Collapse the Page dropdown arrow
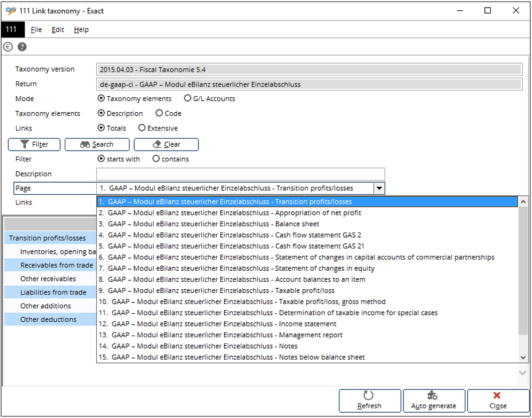This screenshot has height=418, width=532. click(379, 188)
